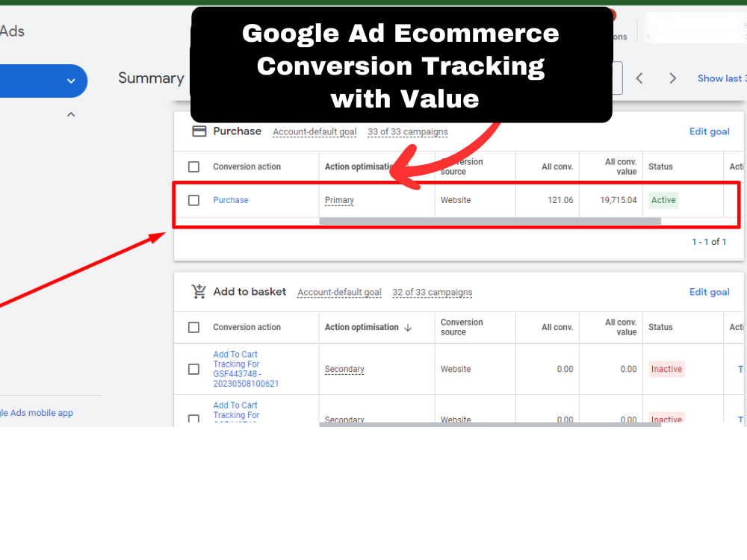Click Account-default goal in Add to basket section
The height and width of the screenshot is (560, 747).
(339, 293)
